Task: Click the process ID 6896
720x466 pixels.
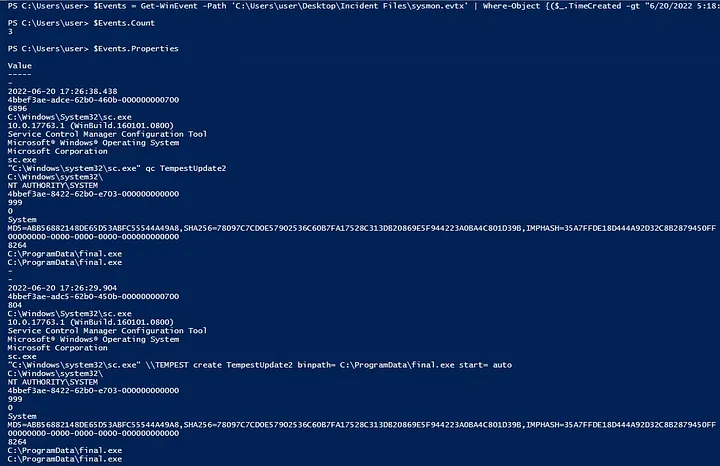Action: [17, 108]
